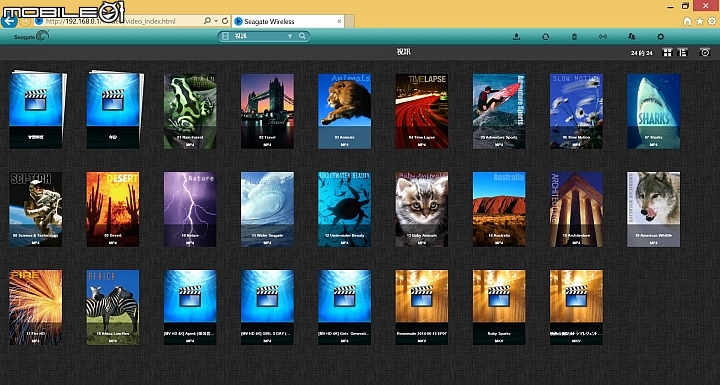The image size is (720, 385).
Task: Open 16 American Wildlife wolf video
Action: (653, 209)
